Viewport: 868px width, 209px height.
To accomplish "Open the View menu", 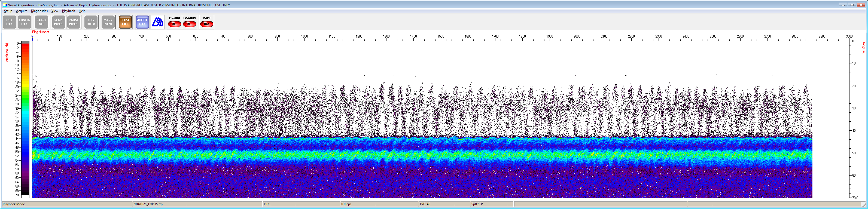I will (55, 11).
